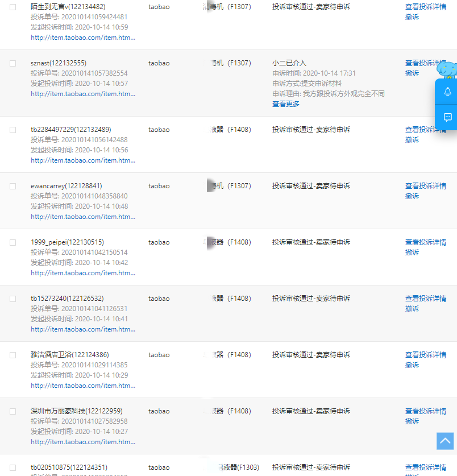Click 撤诉 for tb2284497229 complaint

(x=412, y=140)
